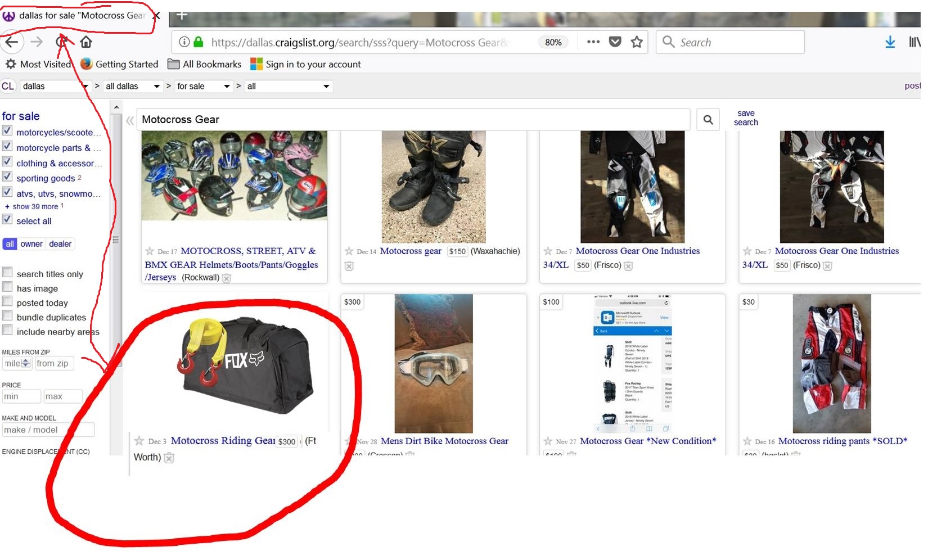This screenshot has width=928, height=560.
Task: Star the Nov 27 New Condition listing
Action: click(548, 441)
